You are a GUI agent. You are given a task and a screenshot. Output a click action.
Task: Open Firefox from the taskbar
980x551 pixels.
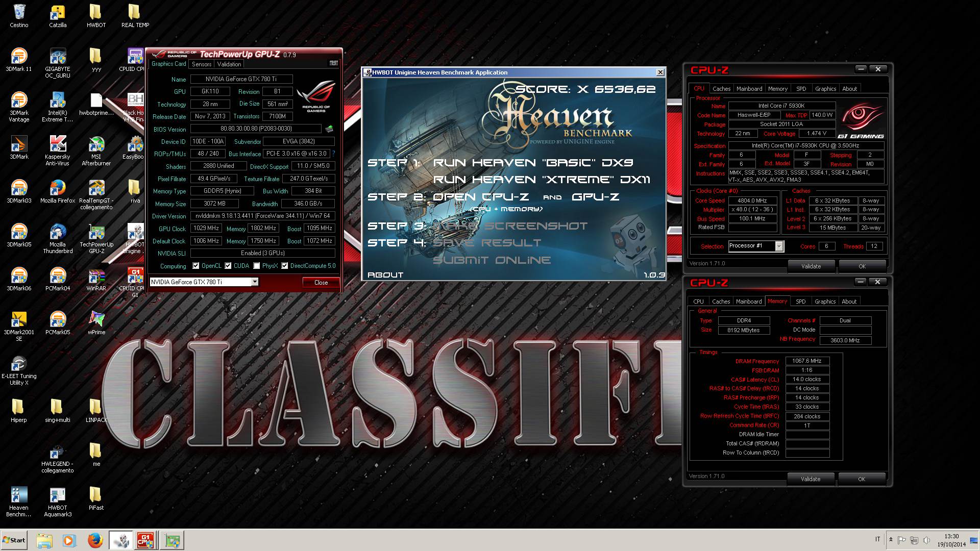click(x=95, y=540)
